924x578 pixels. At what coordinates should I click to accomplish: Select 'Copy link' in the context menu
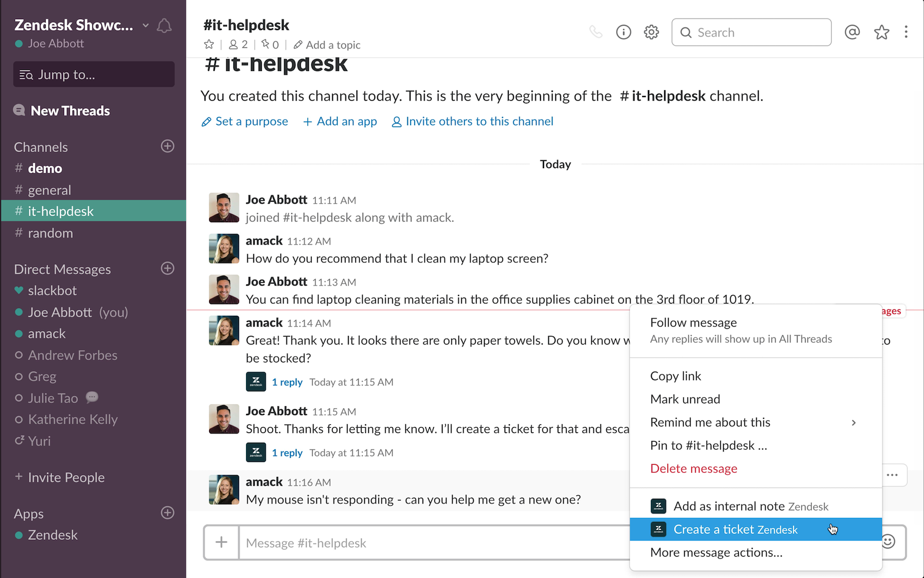pyautogui.click(x=676, y=376)
